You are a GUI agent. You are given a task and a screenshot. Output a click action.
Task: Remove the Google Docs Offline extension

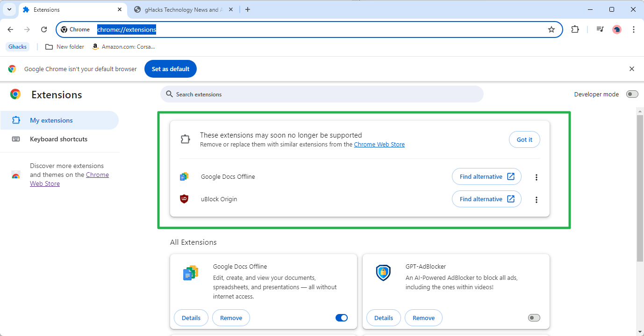point(231,318)
